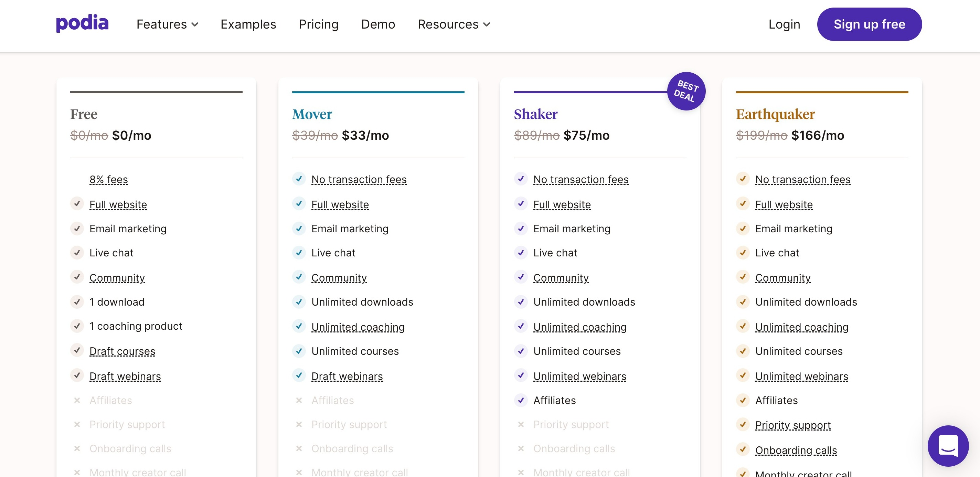Click the checkmark beside Earthquaker Unlimited downloads
The width and height of the screenshot is (980, 477).
743,301
